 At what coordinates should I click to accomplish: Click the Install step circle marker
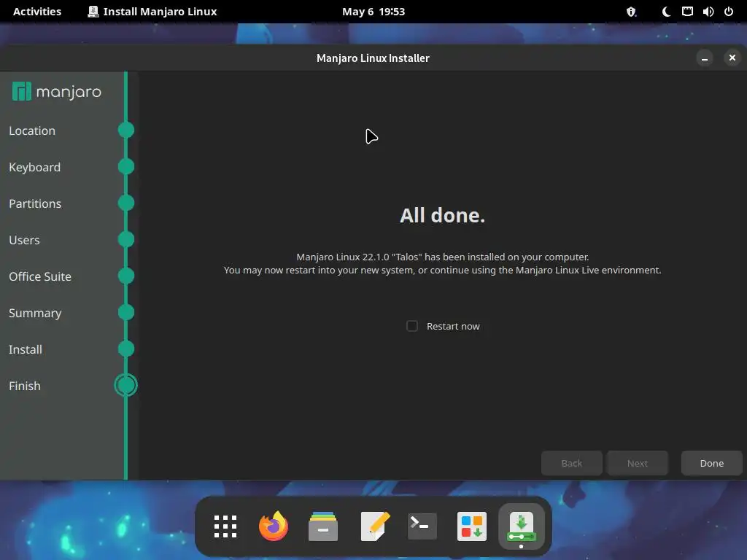(x=126, y=349)
